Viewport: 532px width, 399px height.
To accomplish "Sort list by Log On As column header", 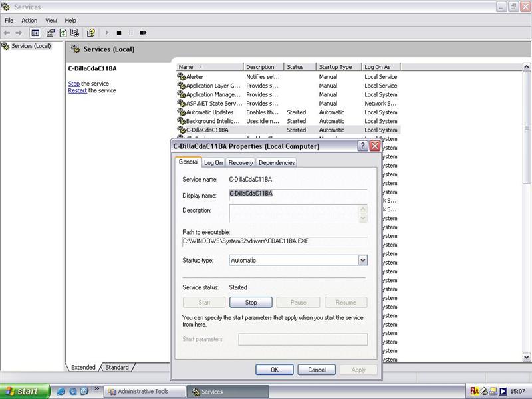I will click(381, 67).
